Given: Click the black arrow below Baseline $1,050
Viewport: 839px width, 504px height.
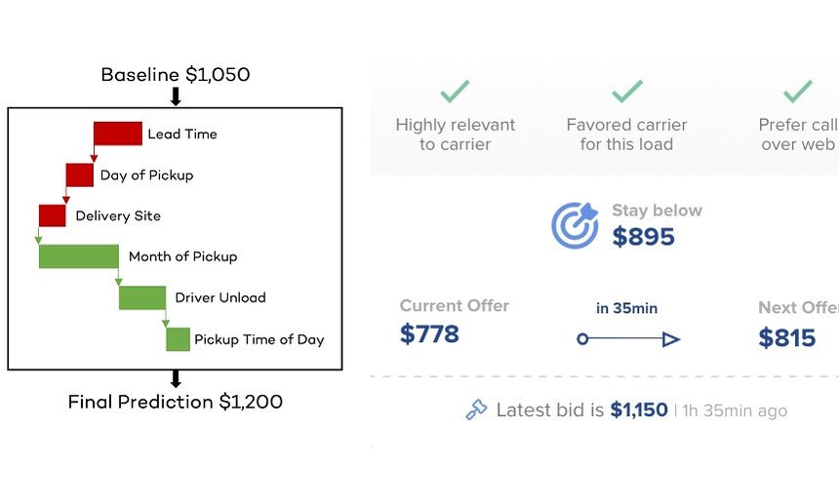Looking at the screenshot, I should [x=176, y=97].
